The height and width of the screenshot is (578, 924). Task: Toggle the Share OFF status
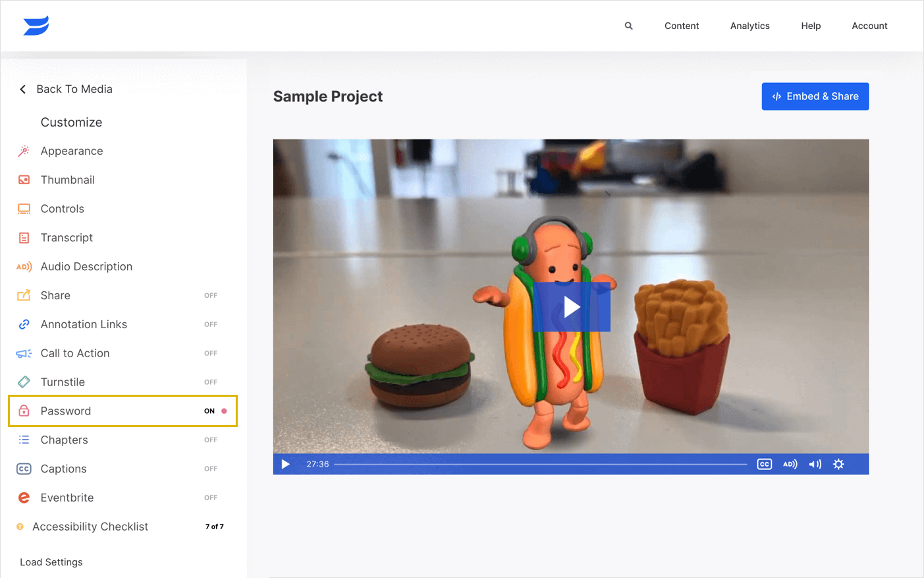click(x=211, y=295)
